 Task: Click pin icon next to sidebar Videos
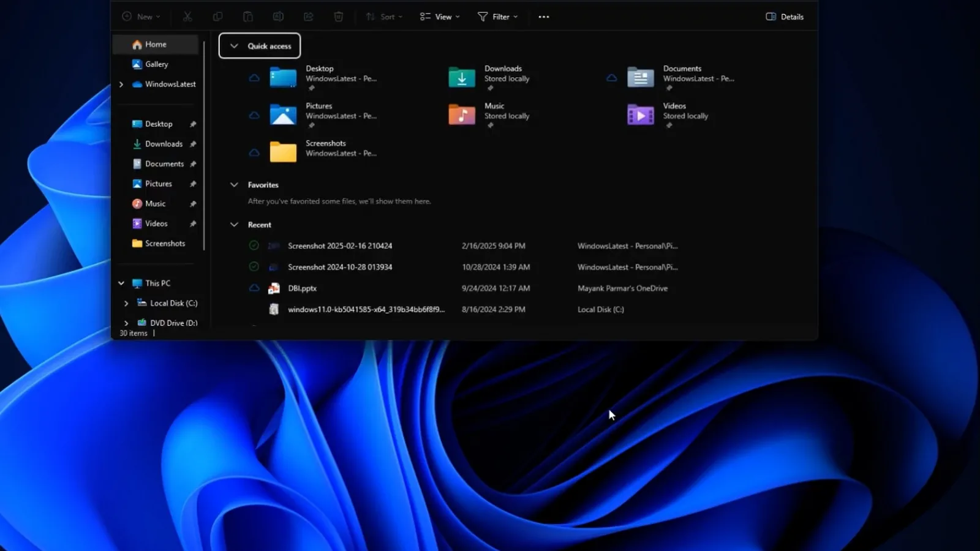pyautogui.click(x=193, y=223)
